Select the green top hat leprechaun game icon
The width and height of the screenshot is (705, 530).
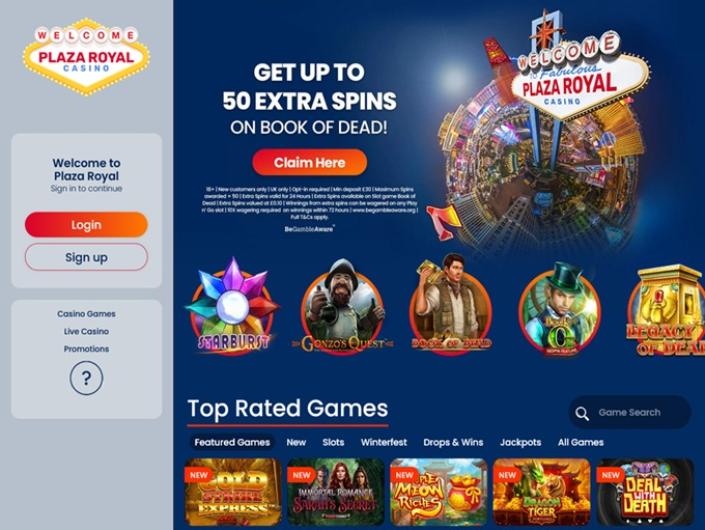click(560, 309)
